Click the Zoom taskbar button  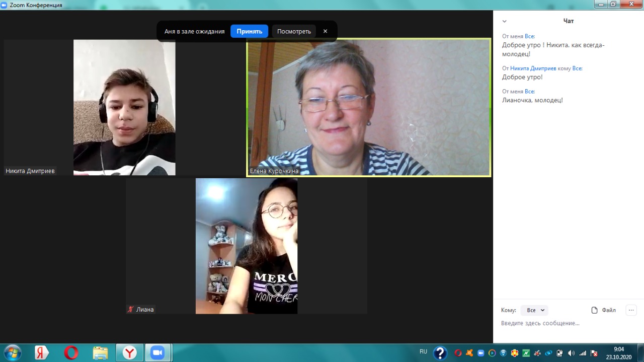(x=158, y=352)
